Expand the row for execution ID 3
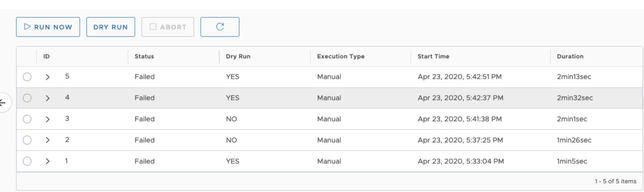The width and height of the screenshot is (644, 192). point(47,119)
